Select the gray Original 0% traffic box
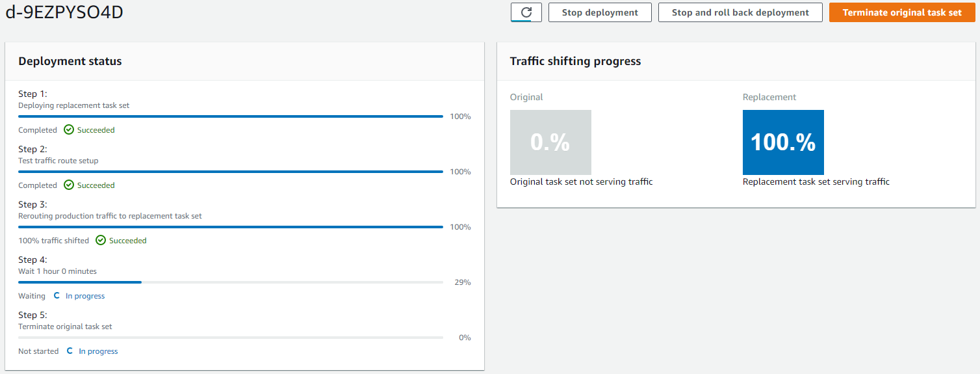The height and width of the screenshot is (374, 980). point(550,142)
